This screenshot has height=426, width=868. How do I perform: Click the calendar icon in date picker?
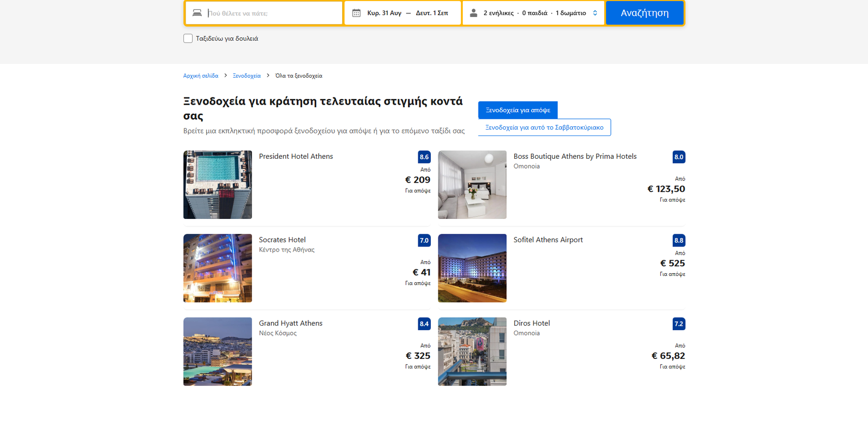[356, 13]
